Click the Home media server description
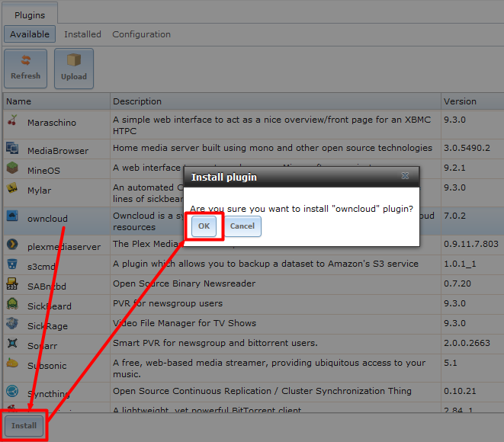This screenshot has width=504, height=442. pyautogui.click(x=272, y=148)
